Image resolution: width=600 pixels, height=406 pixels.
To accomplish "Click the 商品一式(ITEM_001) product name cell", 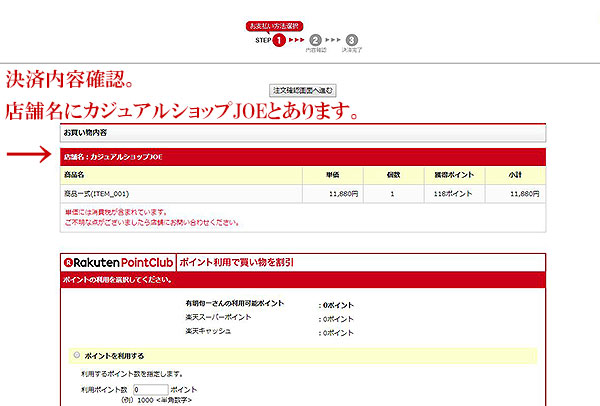I will pos(181,194).
